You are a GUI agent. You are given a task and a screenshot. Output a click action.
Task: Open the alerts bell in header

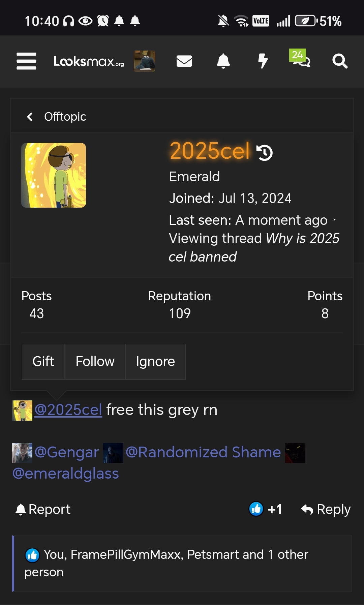(x=223, y=61)
